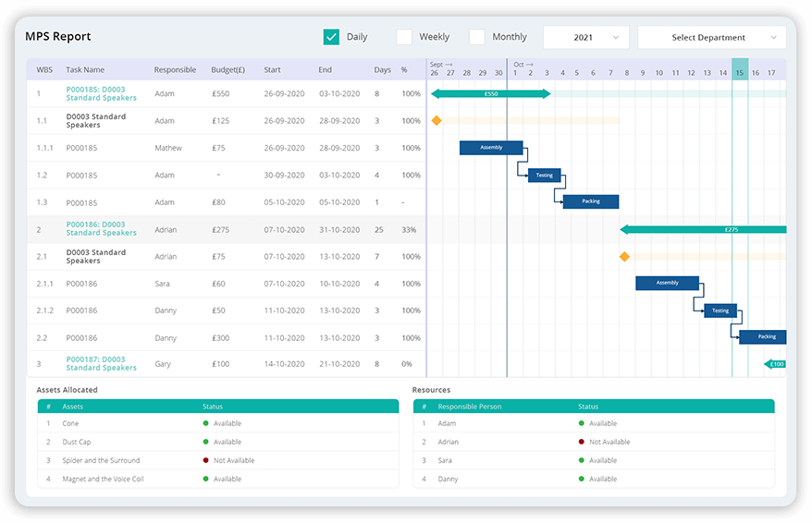Screen dimensions: 812x523
Task: Click the green £100 summary bar arrow
Action: point(775,364)
